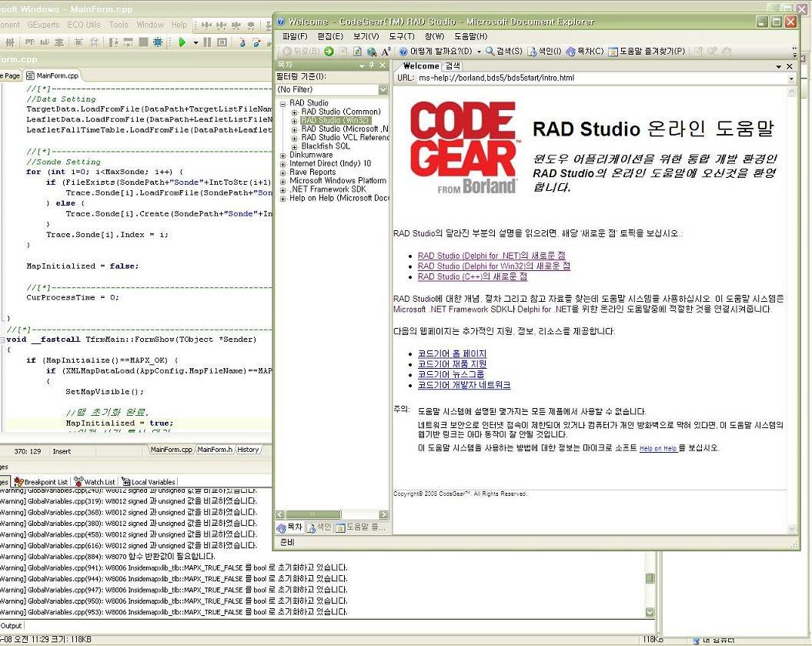Switch to the Watch List tab
812x646 pixels.
coord(99,482)
